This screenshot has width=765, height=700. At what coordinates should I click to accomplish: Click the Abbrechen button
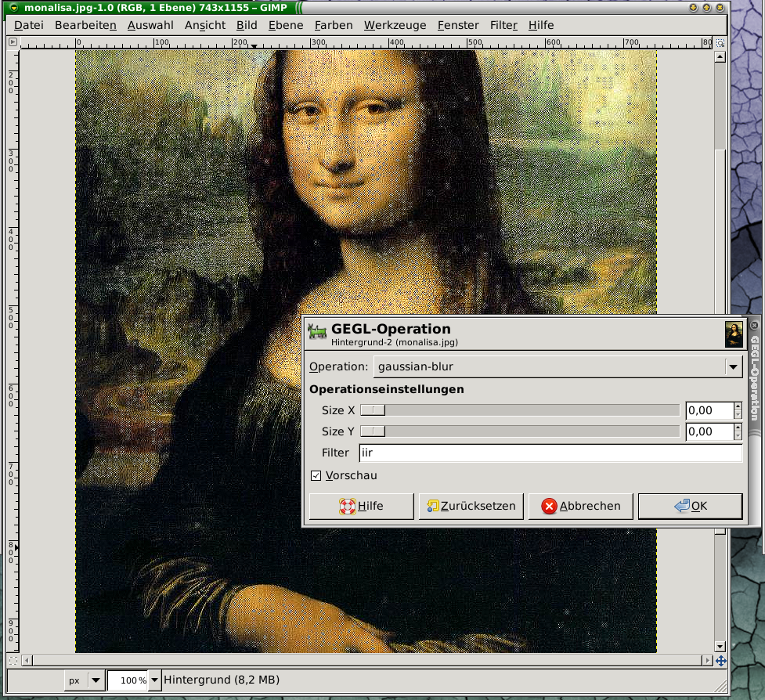click(580, 507)
